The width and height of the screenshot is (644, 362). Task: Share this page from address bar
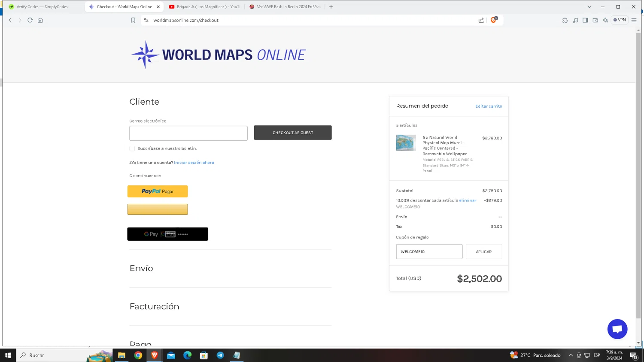[x=481, y=20]
